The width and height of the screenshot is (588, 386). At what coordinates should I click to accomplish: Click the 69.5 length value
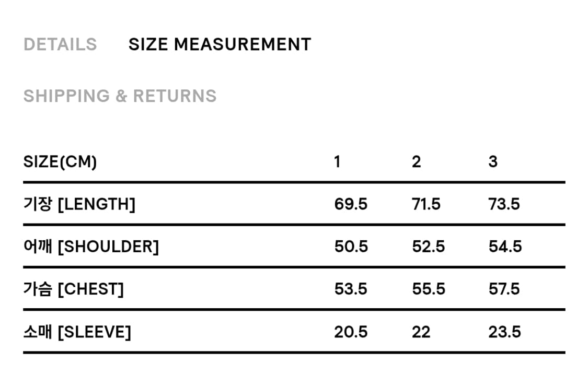[351, 204]
